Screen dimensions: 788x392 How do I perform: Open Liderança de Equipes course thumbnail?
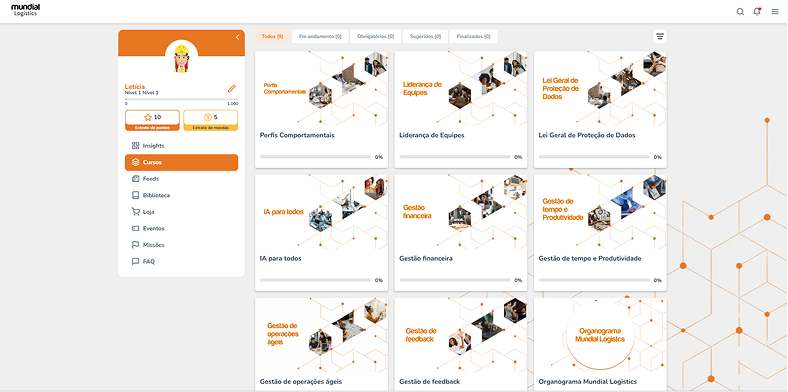[x=461, y=88]
